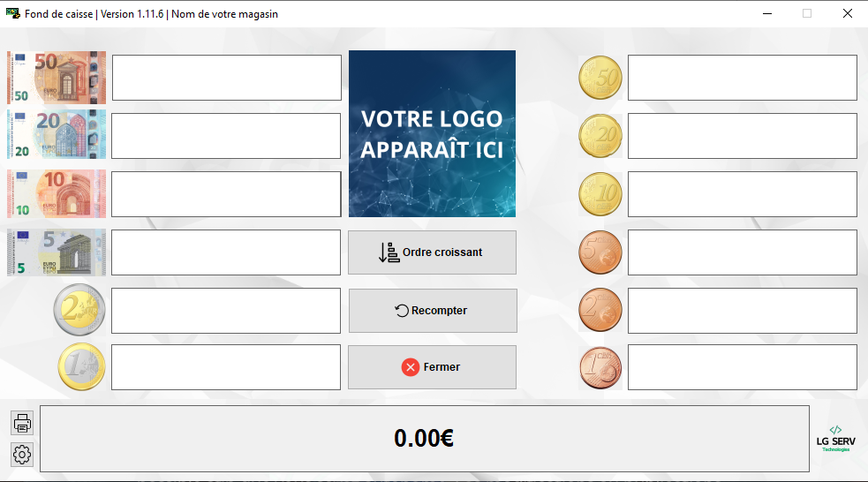Viewport: 868px width, 482px height.
Task: Open settings with the gear icon
Action: (23, 455)
